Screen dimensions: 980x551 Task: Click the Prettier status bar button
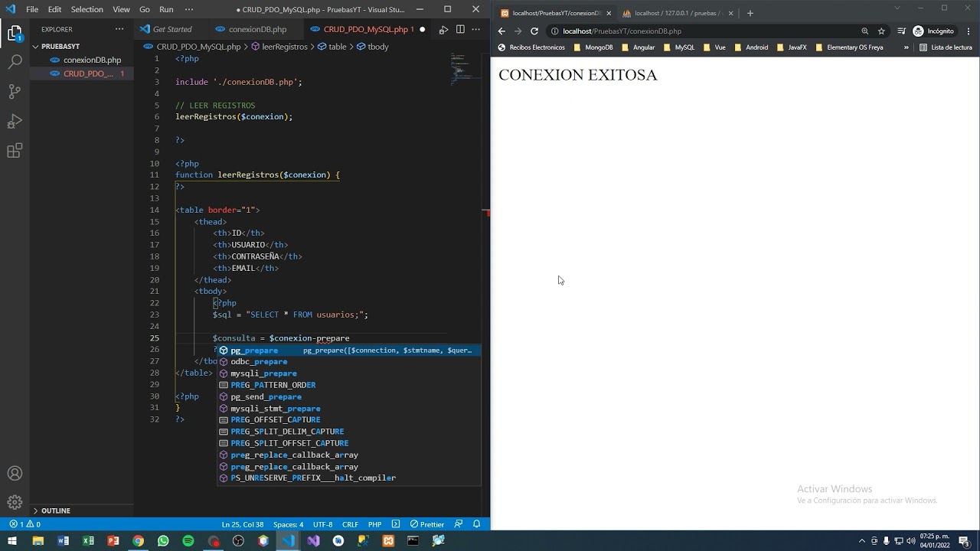[427, 524]
